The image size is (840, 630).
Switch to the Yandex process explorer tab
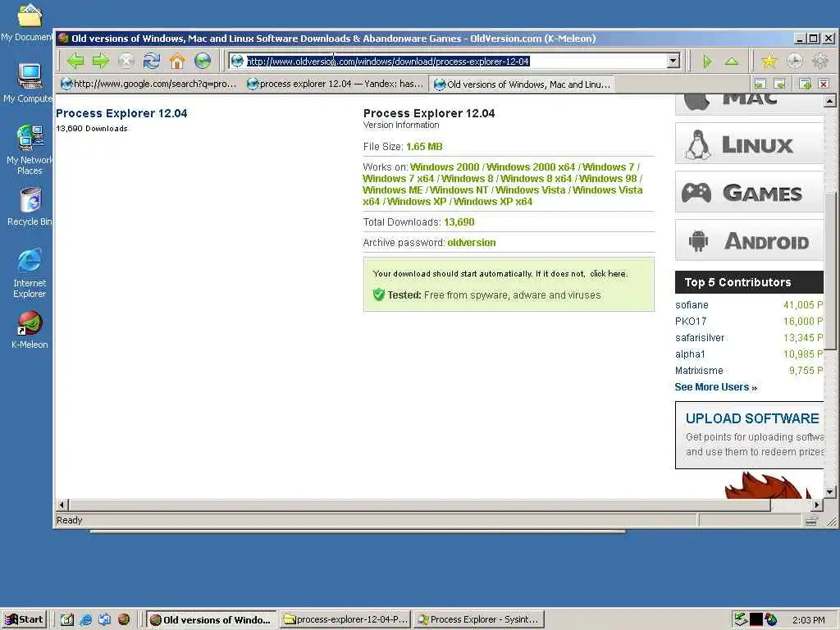pos(335,84)
